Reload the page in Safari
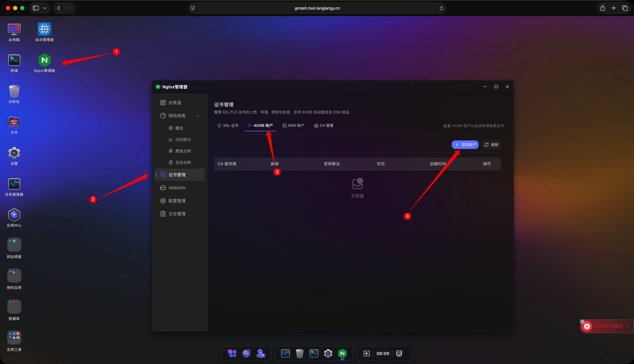The height and width of the screenshot is (364, 634). coord(441,8)
